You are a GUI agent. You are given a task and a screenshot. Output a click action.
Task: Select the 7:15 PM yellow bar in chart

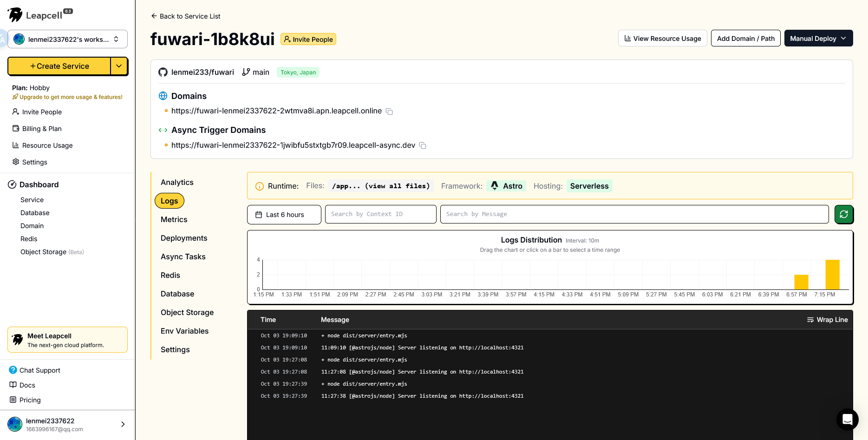(832, 275)
